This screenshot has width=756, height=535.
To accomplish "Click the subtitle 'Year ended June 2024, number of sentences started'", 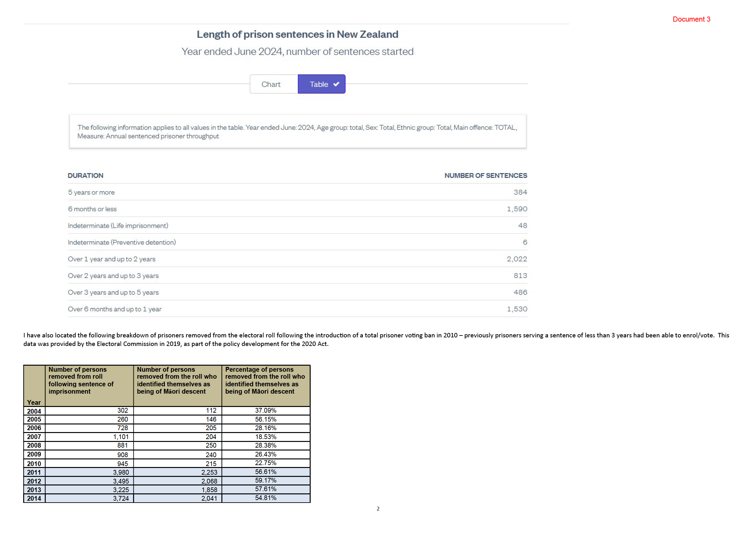I will click(x=297, y=51).
